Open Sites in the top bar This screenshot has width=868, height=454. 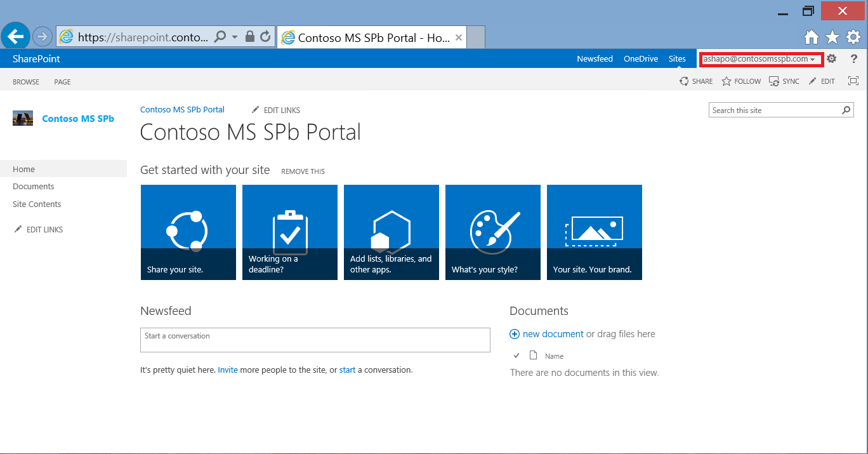coord(677,59)
